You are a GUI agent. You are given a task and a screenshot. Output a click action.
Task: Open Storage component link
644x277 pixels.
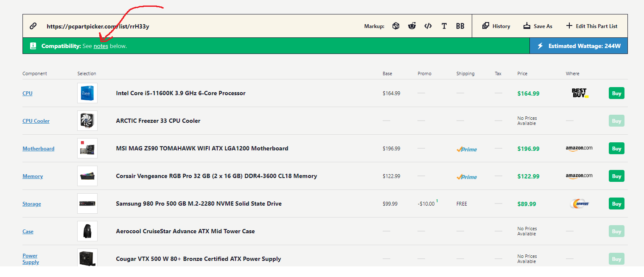[x=32, y=204]
